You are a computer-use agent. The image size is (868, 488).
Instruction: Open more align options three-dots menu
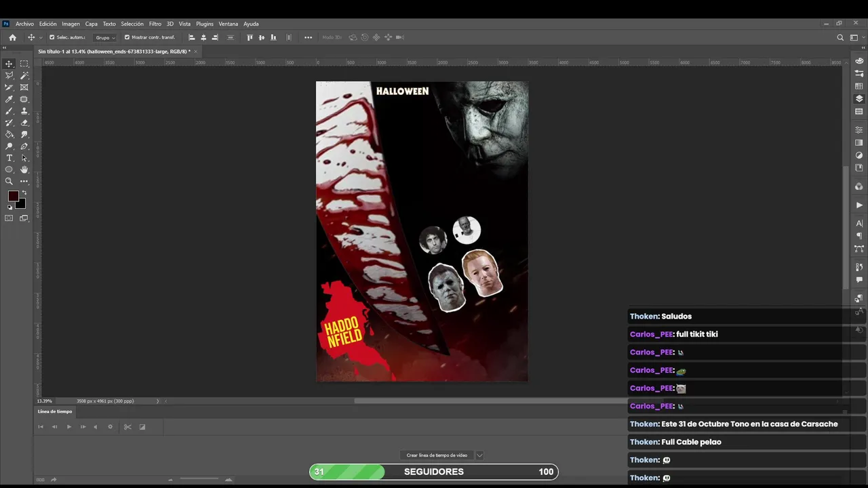pyautogui.click(x=308, y=37)
